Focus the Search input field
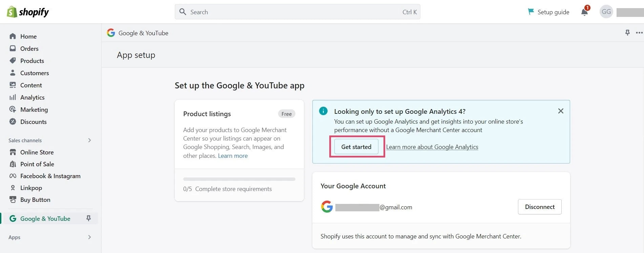The width and height of the screenshot is (644, 253). (297, 12)
